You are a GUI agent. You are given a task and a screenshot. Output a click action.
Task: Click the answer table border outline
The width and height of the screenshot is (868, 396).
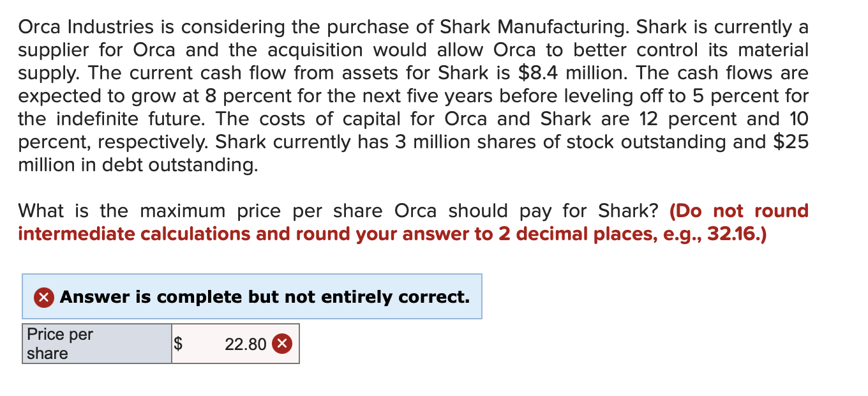tap(160, 326)
